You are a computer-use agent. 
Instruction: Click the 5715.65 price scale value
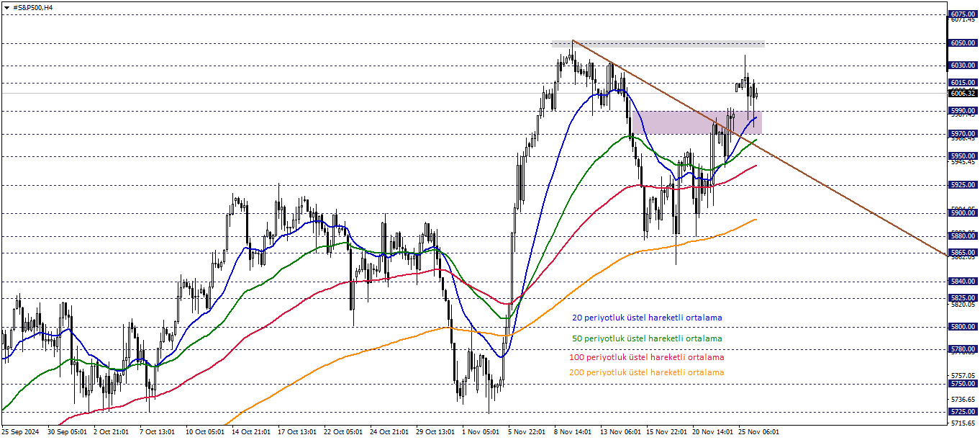pyautogui.click(x=963, y=423)
